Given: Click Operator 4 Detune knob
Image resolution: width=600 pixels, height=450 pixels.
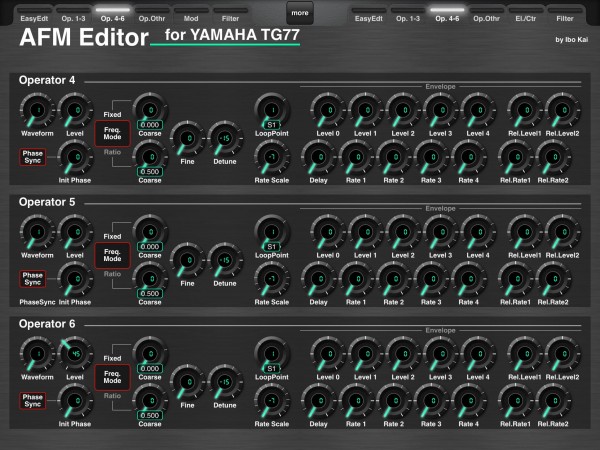Looking at the screenshot, I should (x=225, y=139).
